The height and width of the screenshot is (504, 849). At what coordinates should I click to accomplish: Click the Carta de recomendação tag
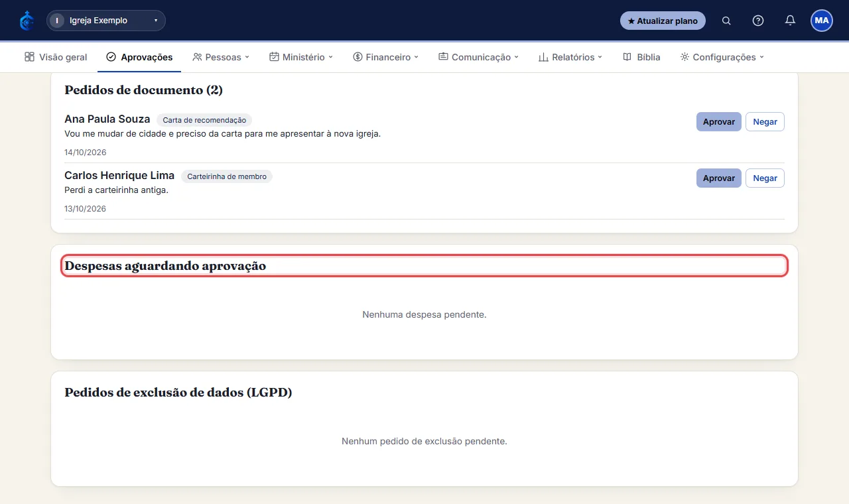point(204,120)
